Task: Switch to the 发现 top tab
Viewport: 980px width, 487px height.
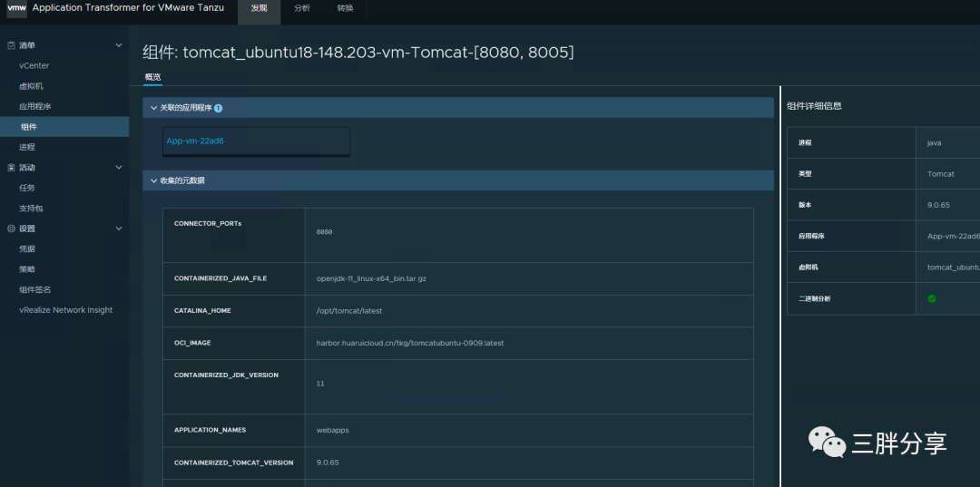Action: pos(259,9)
